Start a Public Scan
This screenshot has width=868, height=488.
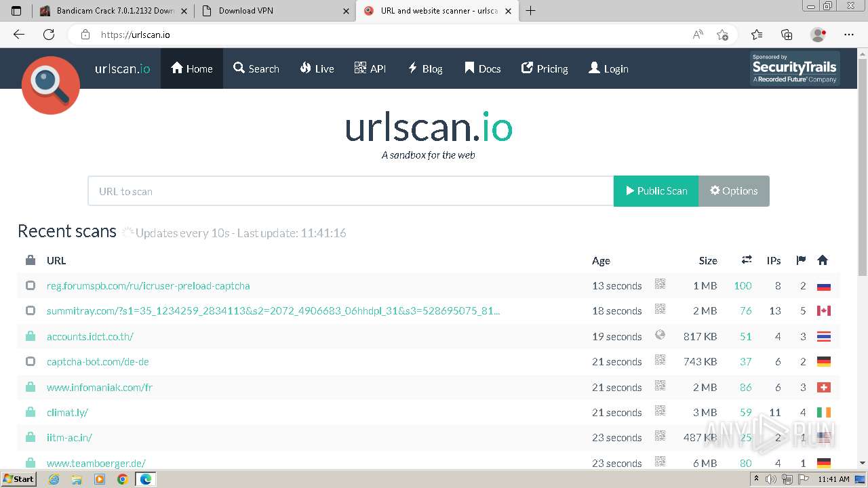pos(656,191)
